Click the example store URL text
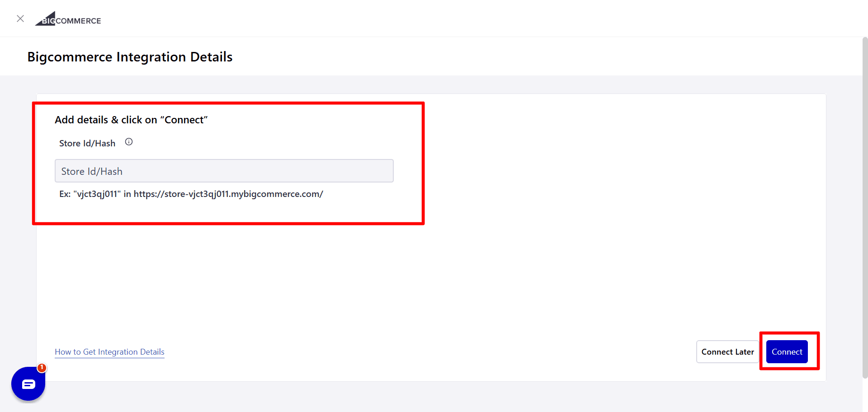868x412 pixels. [x=191, y=194]
